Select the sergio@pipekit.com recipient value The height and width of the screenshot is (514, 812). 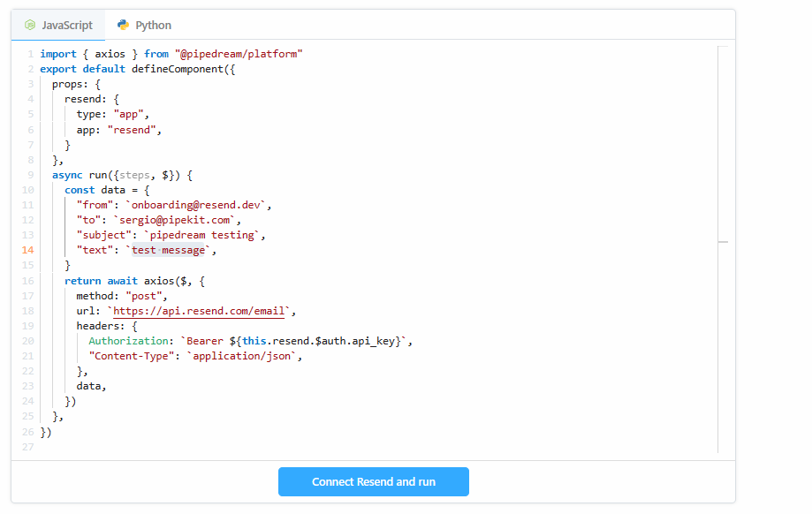[175, 220]
